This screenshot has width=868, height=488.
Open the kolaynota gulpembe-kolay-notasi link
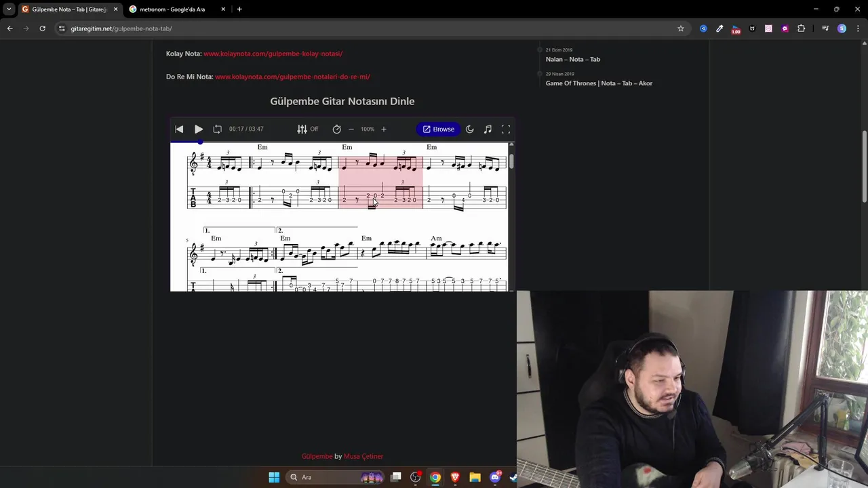coord(273,54)
